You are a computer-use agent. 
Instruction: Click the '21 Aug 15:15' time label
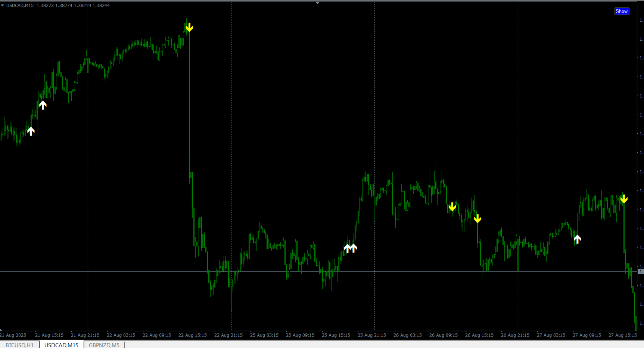[x=49, y=335]
